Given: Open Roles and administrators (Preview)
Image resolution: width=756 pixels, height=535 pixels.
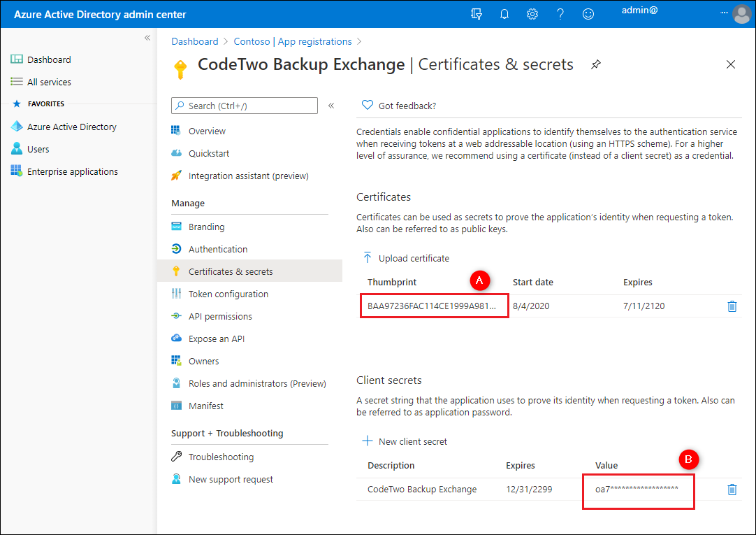Looking at the screenshot, I should click(x=257, y=383).
